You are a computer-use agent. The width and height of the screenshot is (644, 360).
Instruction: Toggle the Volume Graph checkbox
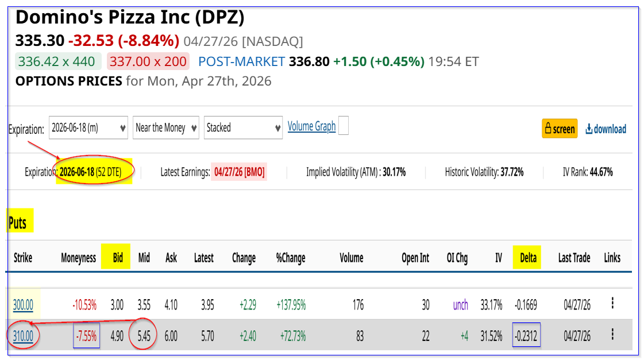point(343,126)
